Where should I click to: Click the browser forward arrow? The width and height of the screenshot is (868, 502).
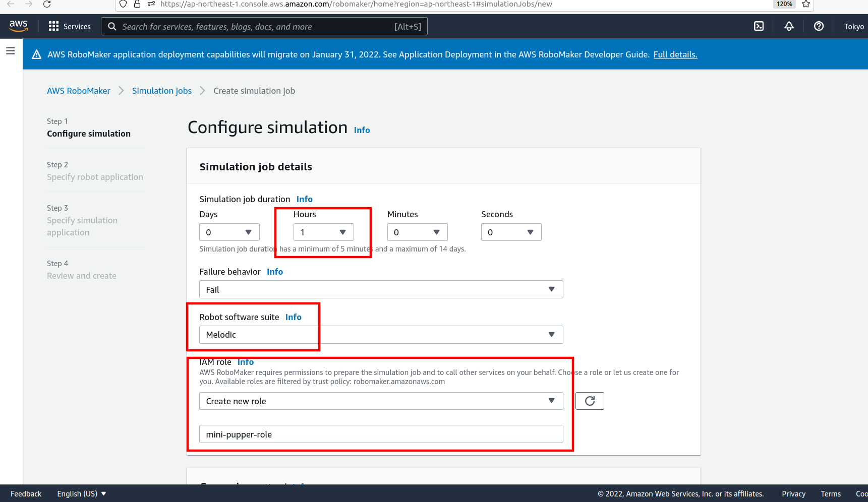point(29,4)
